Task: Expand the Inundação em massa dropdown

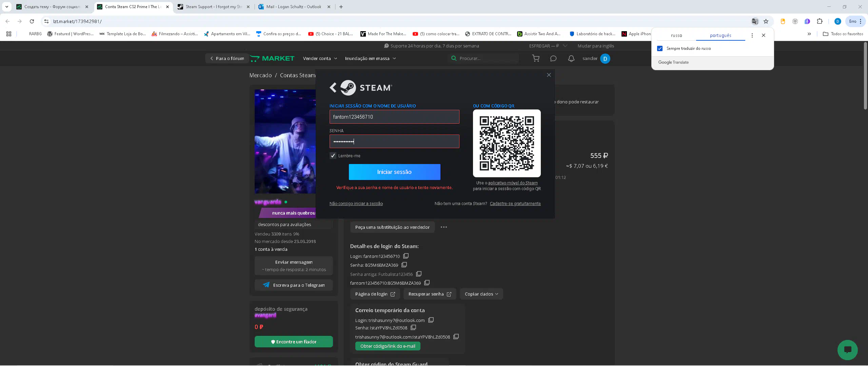Action: click(370, 58)
